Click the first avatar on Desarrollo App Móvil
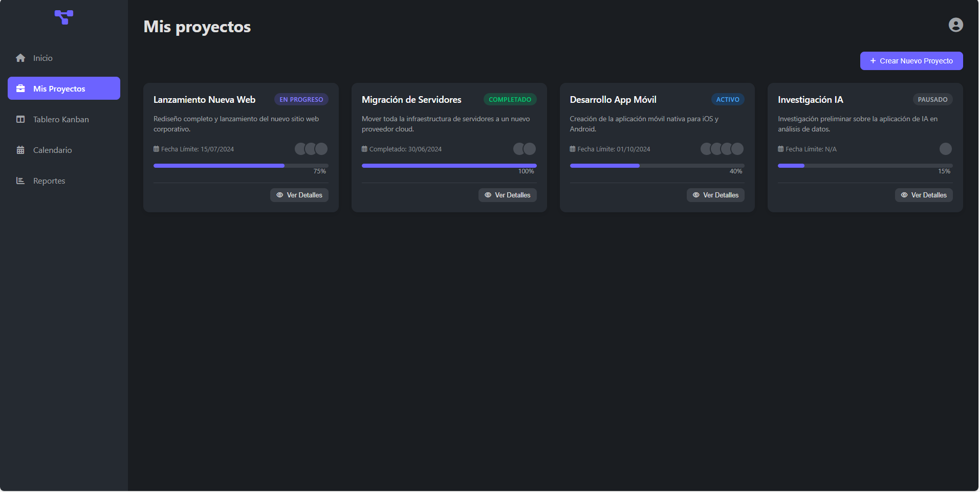 [x=706, y=149]
